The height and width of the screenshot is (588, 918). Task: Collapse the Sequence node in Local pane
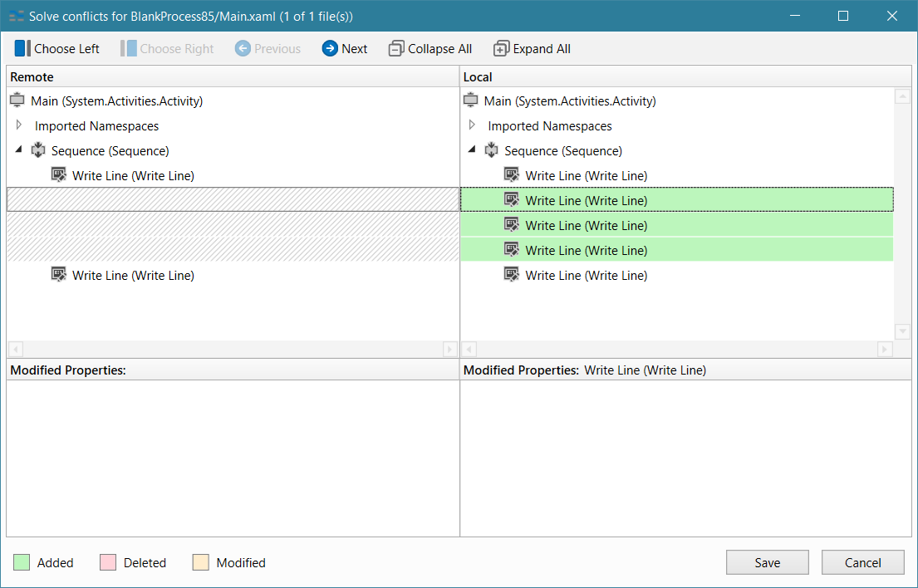(473, 149)
